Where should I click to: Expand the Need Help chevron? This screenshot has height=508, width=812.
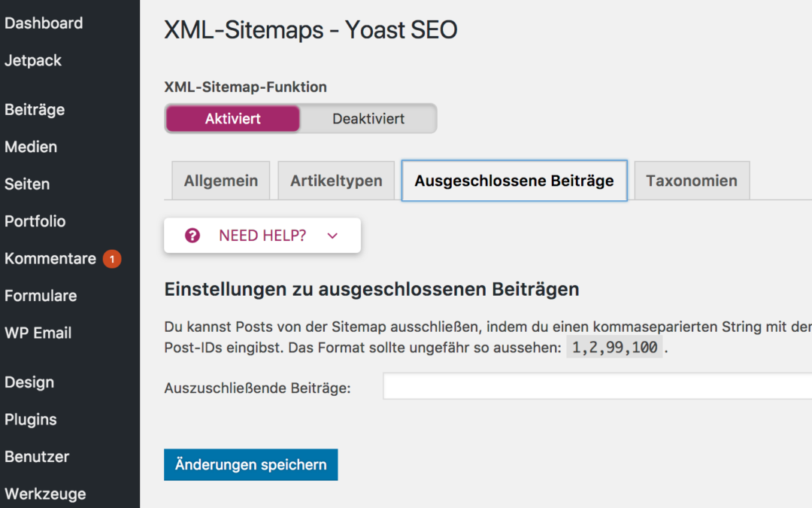pos(332,236)
